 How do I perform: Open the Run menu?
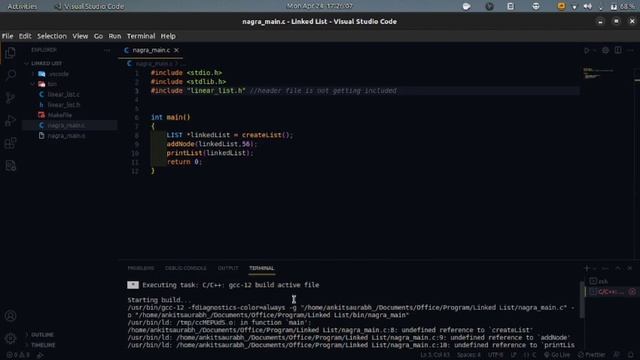tap(115, 36)
